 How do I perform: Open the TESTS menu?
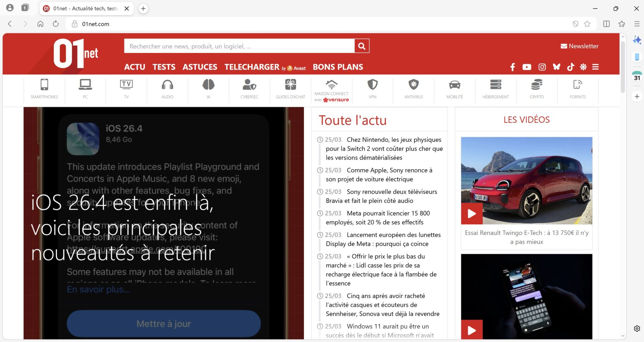pos(164,67)
